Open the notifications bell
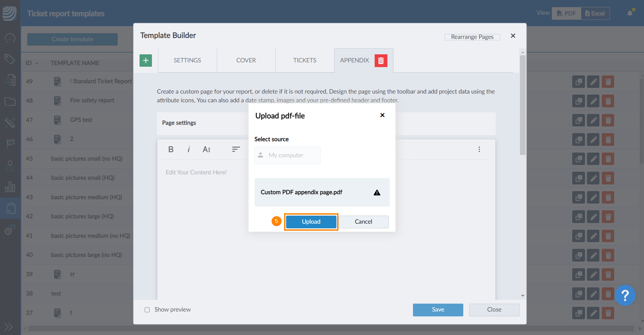This screenshot has width=644, height=335. click(x=630, y=13)
